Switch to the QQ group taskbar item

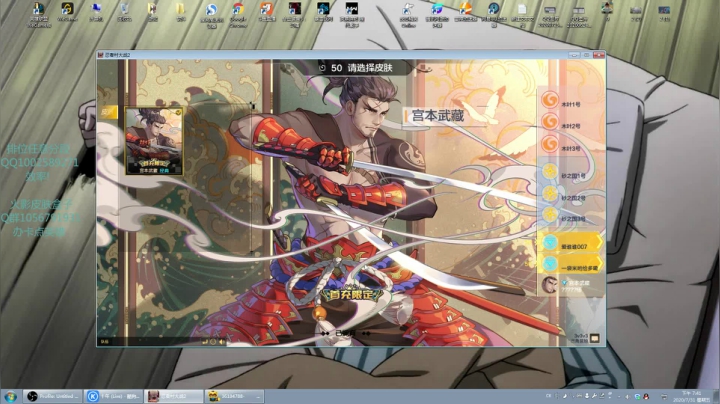click(x=234, y=396)
